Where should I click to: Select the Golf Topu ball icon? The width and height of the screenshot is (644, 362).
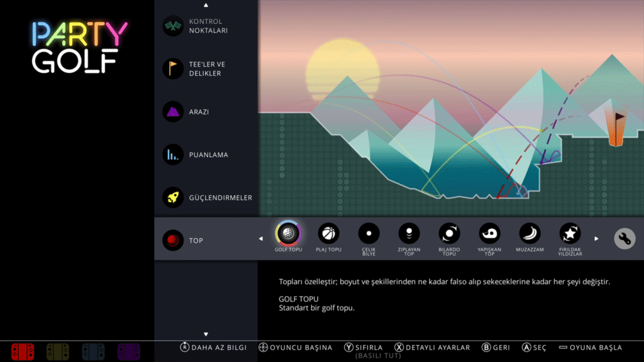pos(288,233)
